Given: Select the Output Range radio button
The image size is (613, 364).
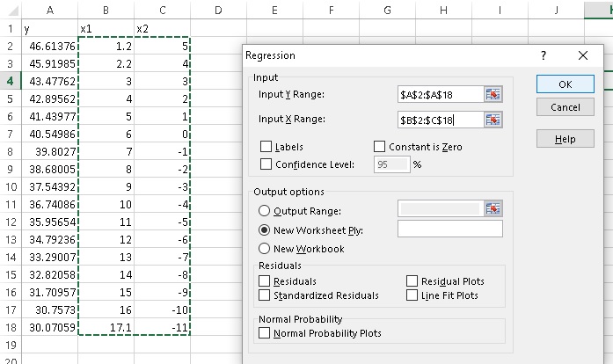Looking at the screenshot, I should click(x=265, y=211).
